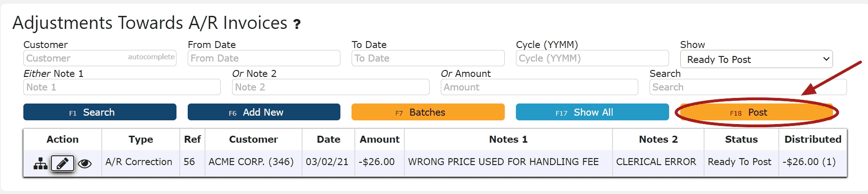Image resolution: width=868 pixels, height=194 pixels.
Task: Focus the Amount filter field
Action: (x=539, y=87)
